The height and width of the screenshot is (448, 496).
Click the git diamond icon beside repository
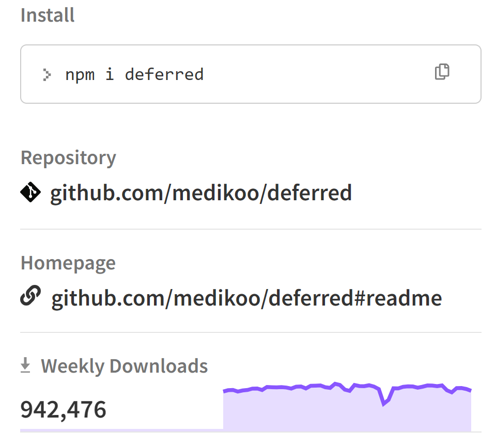pyautogui.click(x=30, y=192)
